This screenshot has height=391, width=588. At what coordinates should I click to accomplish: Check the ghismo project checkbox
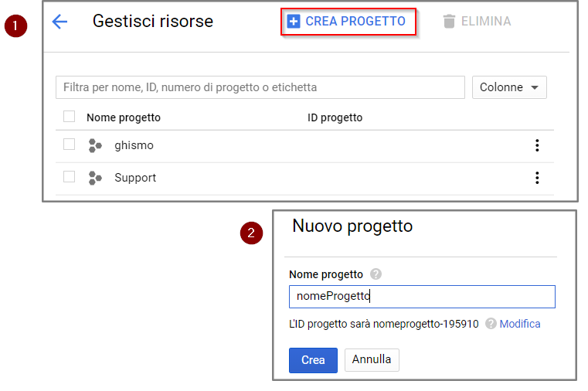point(69,144)
